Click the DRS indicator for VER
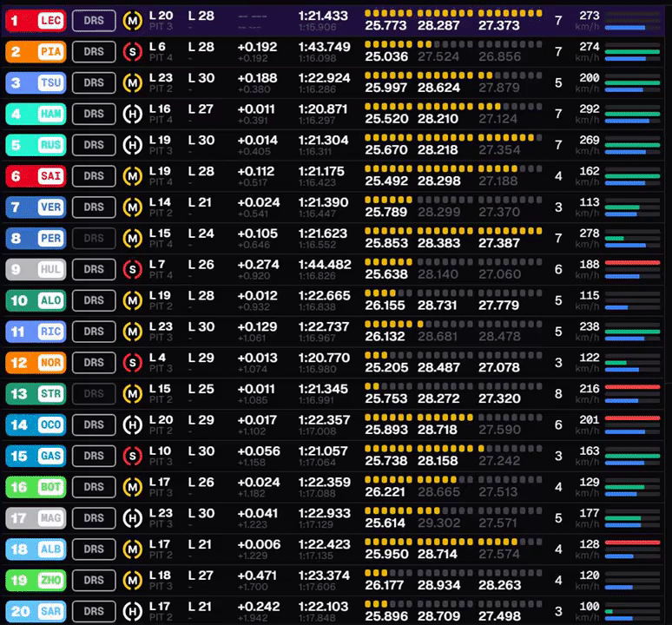Image resolution: width=672 pixels, height=625 pixels. [94, 207]
